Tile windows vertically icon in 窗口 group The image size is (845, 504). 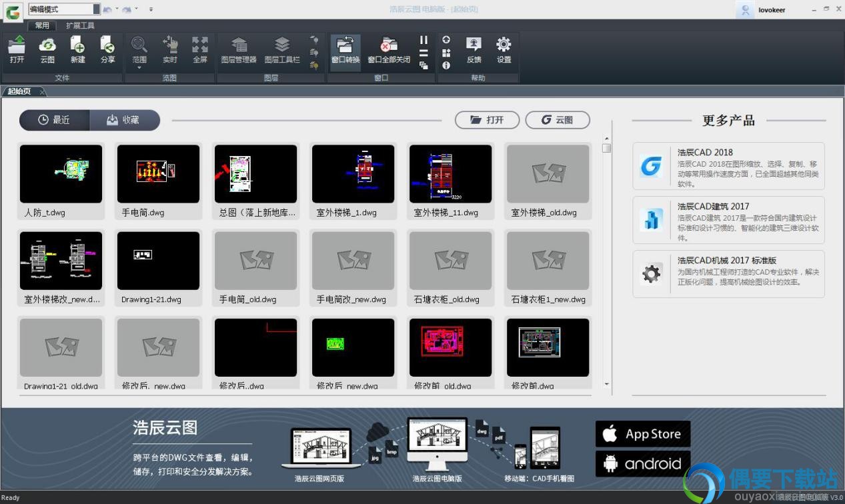tap(424, 40)
